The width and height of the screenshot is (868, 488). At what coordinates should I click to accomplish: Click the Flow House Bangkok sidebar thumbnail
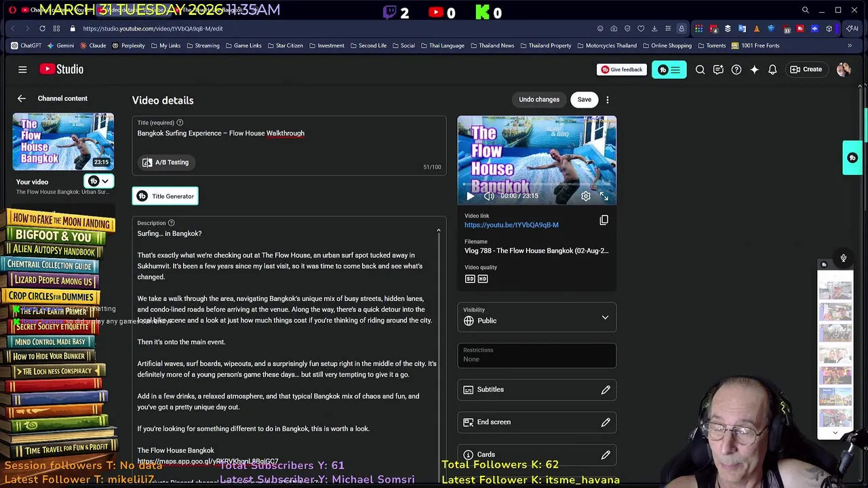pos(63,142)
